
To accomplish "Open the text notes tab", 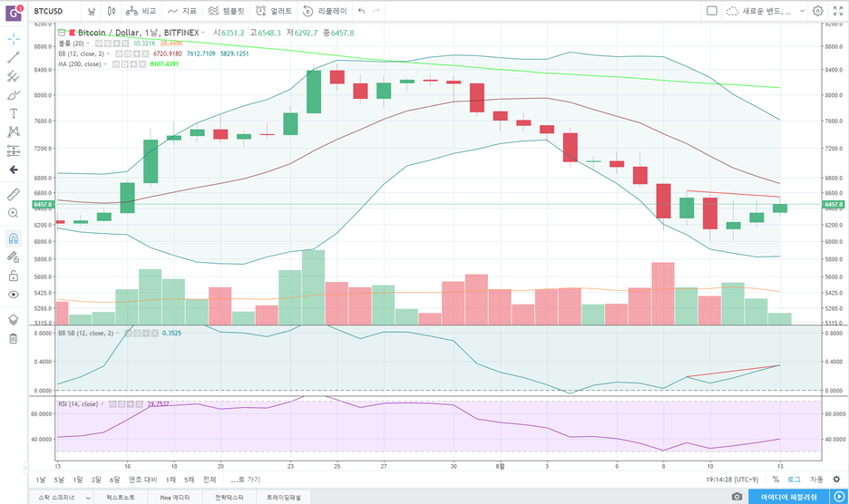I will pyautogui.click(x=121, y=497).
